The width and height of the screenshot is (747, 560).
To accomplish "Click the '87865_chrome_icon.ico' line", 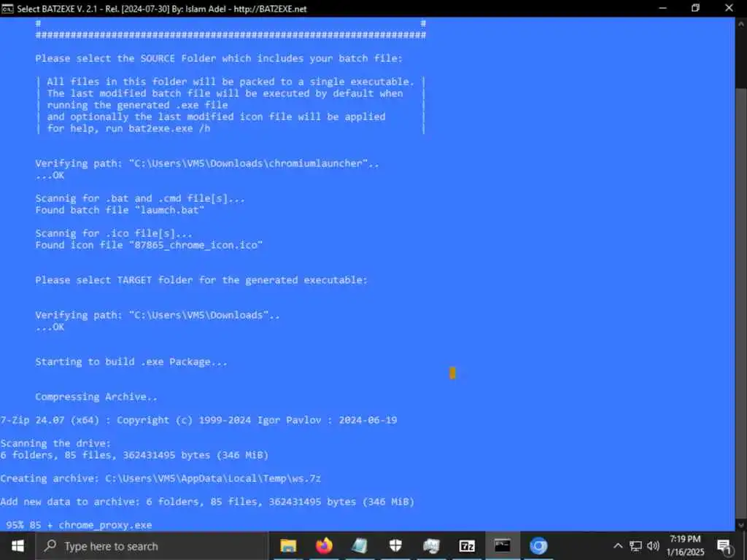I will [x=149, y=245].
